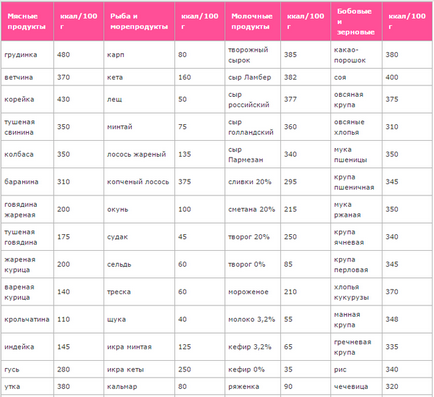The image size is (434, 397).
Task: Click the 'грудинка' cell
Action: tap(27, 55)
